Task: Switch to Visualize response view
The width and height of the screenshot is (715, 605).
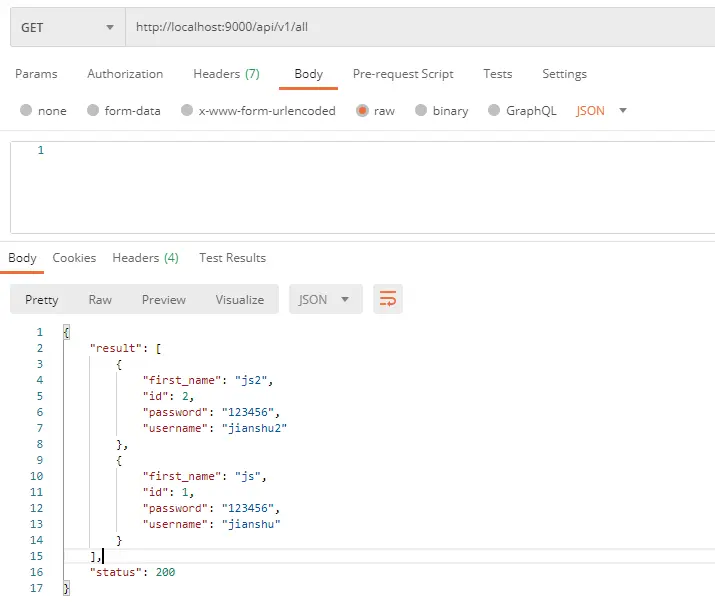Action: point(240,300)
